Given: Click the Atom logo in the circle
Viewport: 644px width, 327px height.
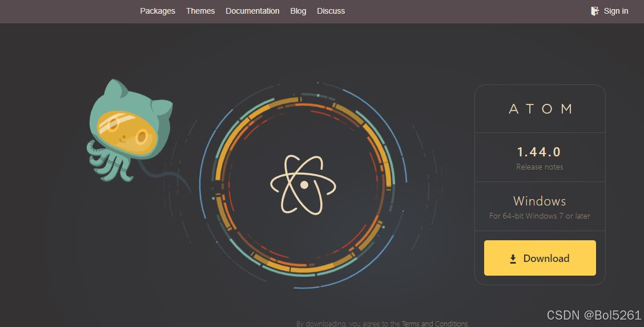Looking at the screenshot, I should (303, 185).
